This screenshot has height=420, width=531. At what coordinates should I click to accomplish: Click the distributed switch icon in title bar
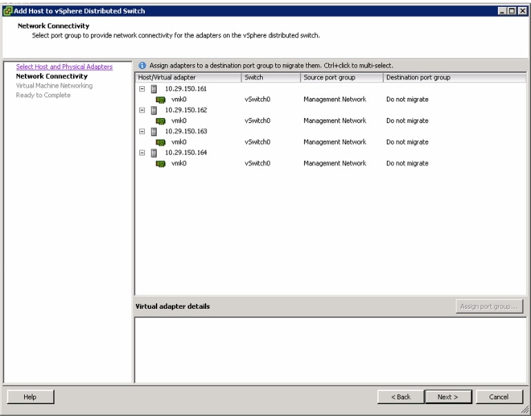pos(8,11)
